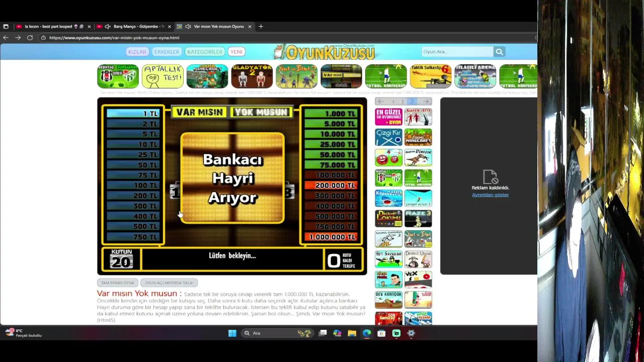Open the Beşiktaş Bursaspor derbi game thumbnail in top row

[118, 76]
